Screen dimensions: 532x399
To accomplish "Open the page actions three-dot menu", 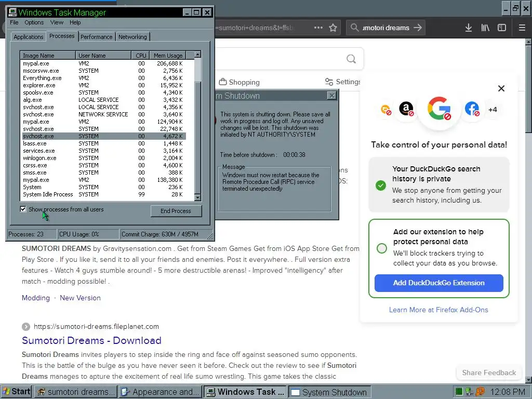I will coord(318,28).
